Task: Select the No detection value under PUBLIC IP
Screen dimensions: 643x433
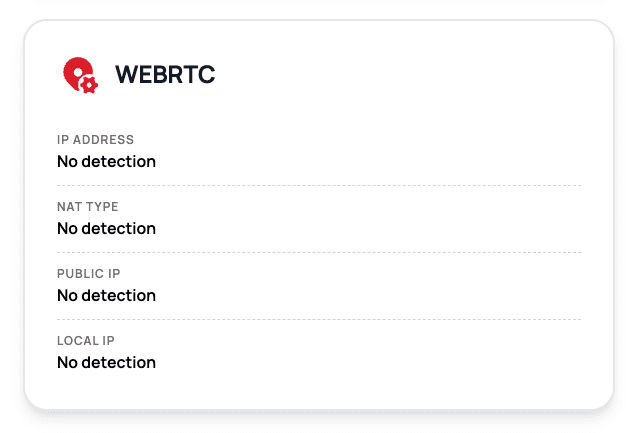Action: pos(106,295)
